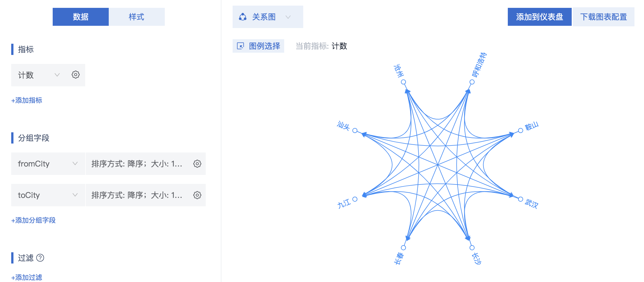Screen dimensions: 644x282
Task: Expand the 计数 metric dropdown
Action: (x=57, y=75)
